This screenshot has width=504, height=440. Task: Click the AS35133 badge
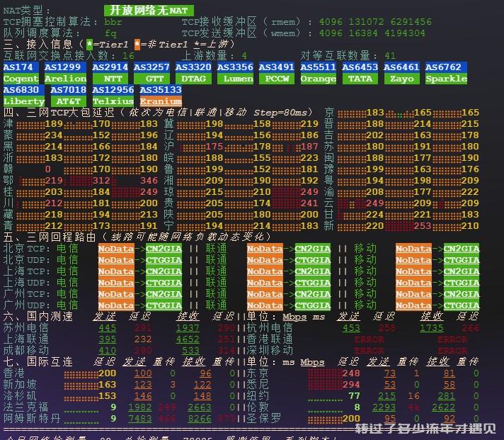pos(161,90)
